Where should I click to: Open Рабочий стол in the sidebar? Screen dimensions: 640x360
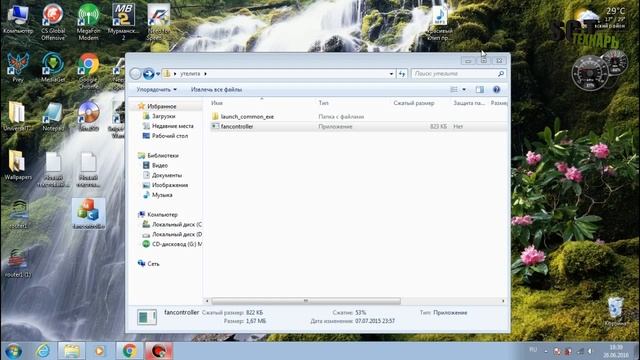(169, 136)
